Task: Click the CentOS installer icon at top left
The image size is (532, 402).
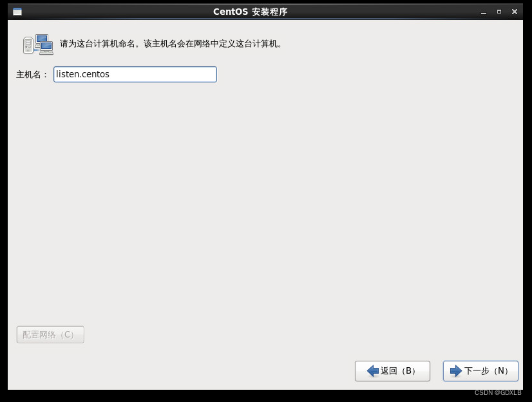Action: pos(17,11)
